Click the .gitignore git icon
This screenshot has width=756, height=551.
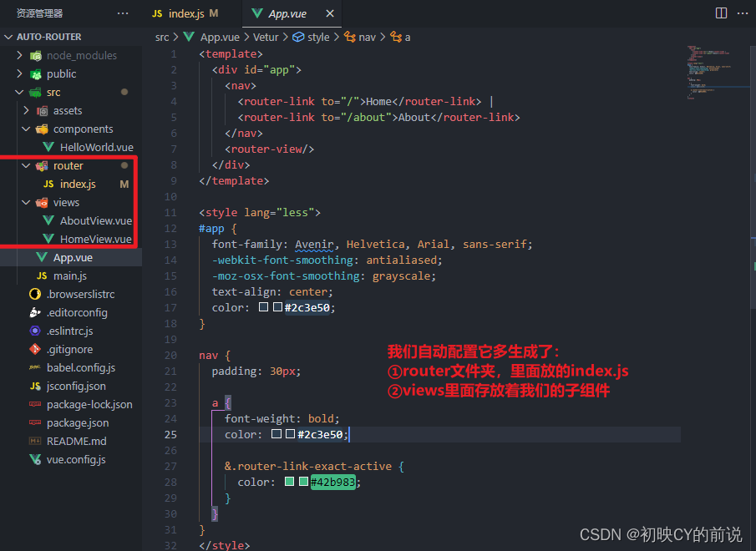(x=35, y=349)
